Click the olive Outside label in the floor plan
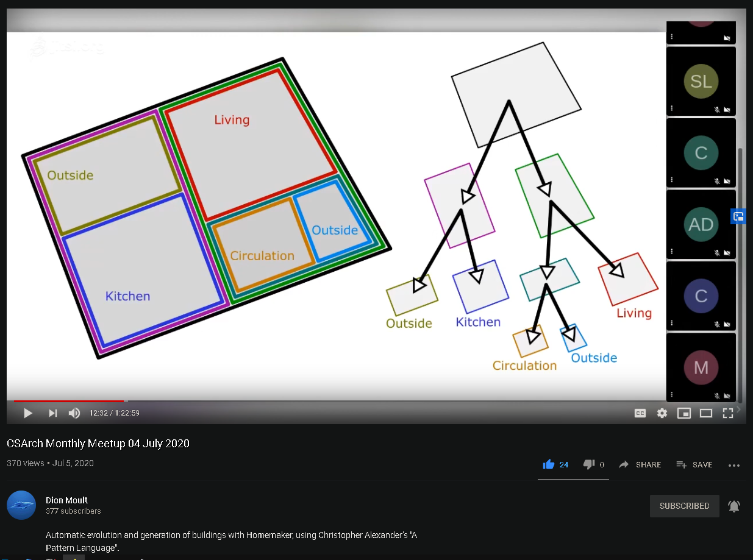The height and width of the screenshot is (560, 753). pyautogui.click(x=70, y=175)
